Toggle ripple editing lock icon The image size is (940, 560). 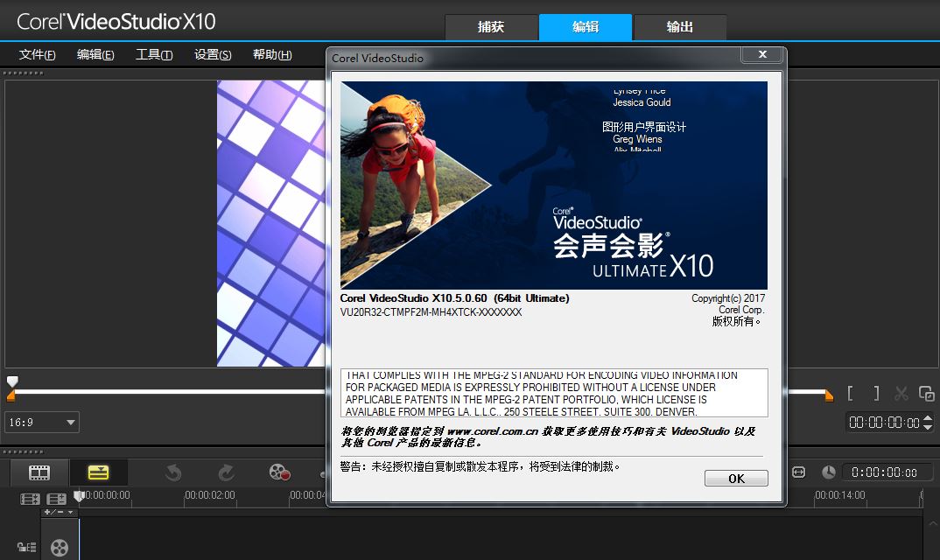coord(26,547)
